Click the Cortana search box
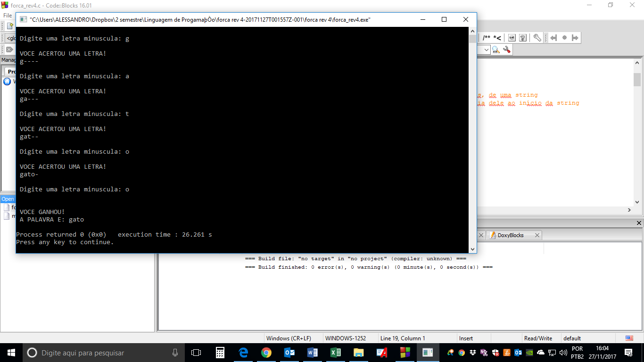Image resolution: width=644 pixels, height=362 pixels. click(x=104, y=353)
